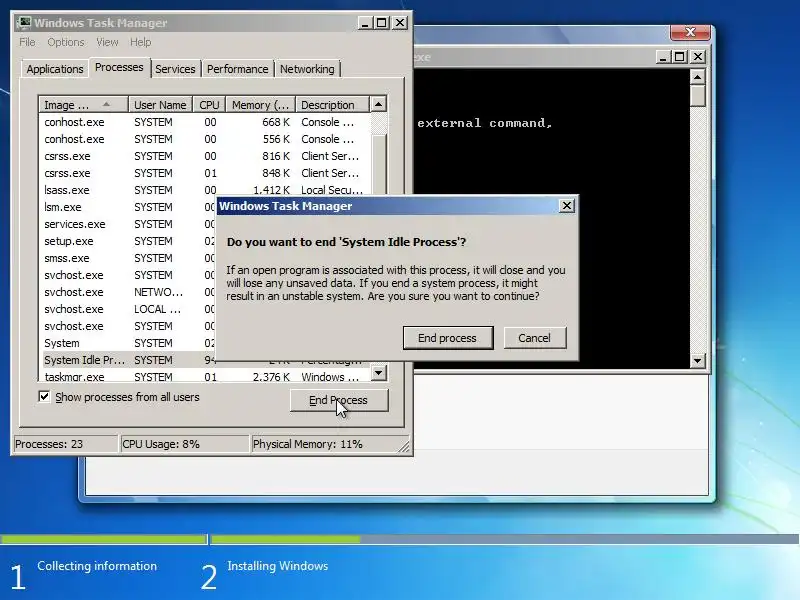Click console window scroll up arrow
The image size is (800, 600).
click(x=697, y=77)
